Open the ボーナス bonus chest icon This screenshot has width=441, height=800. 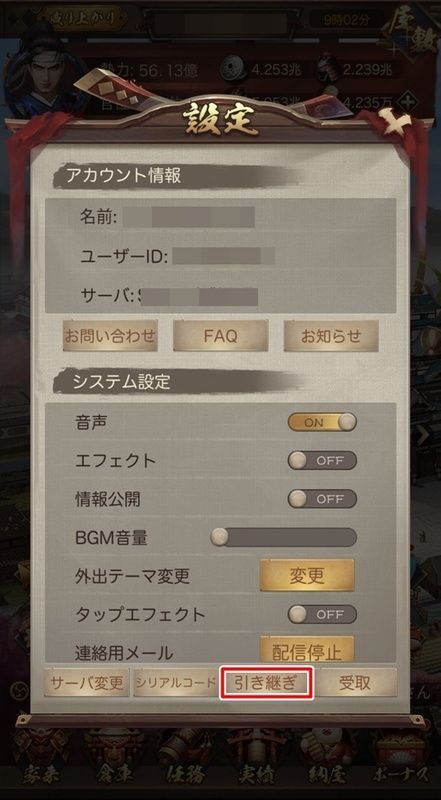pyautogui.click(x=401, y=757)
